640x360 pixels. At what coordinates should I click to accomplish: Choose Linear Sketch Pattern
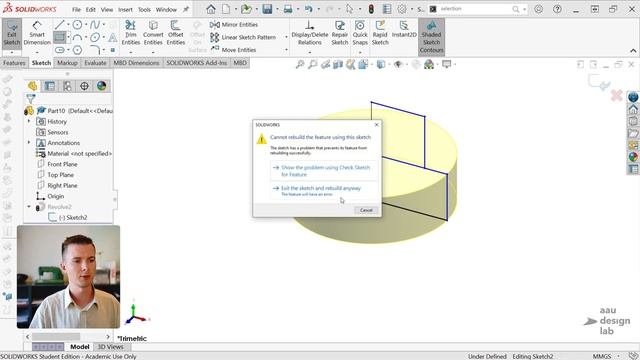(243, 37)
